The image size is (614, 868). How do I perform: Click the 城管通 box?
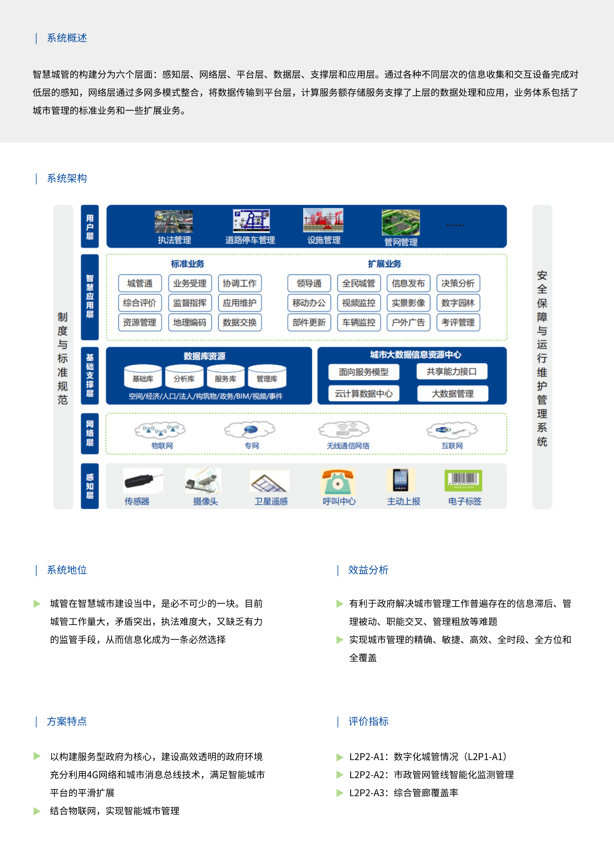point(140,283)
